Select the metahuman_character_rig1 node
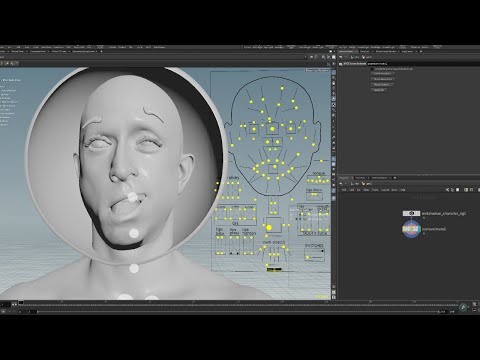 click(x=411, y=213)
